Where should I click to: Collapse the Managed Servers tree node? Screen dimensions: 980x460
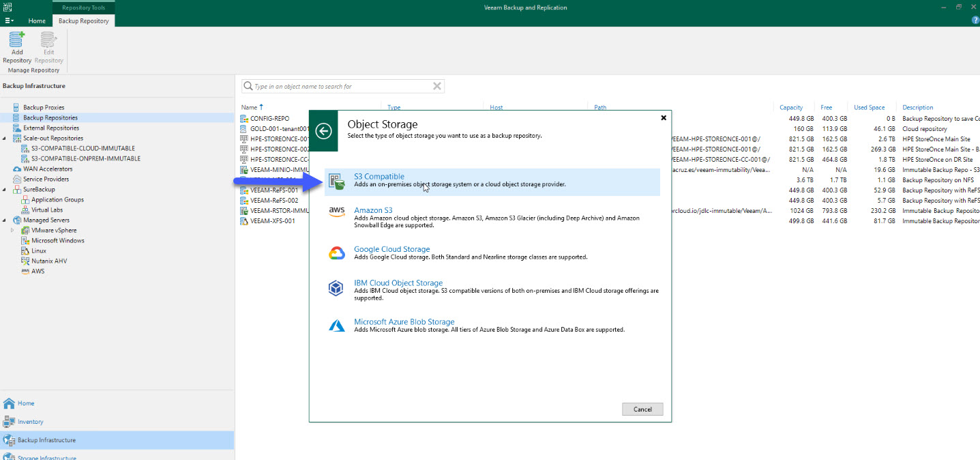point(5,220)
